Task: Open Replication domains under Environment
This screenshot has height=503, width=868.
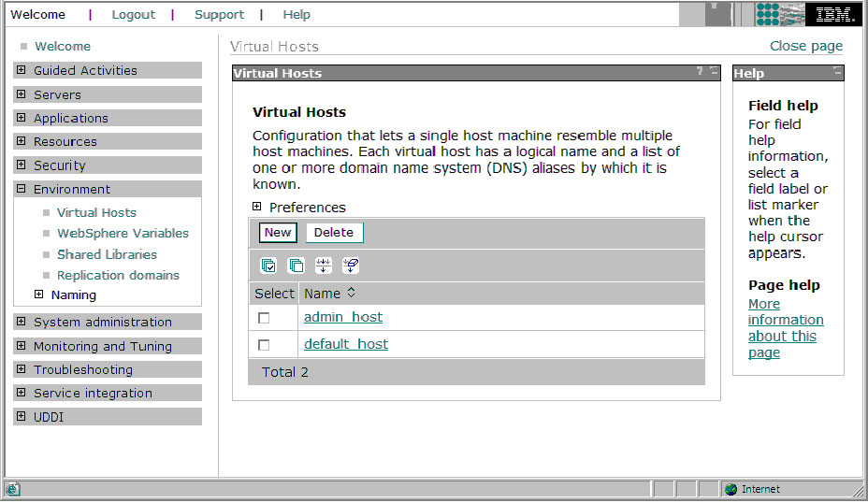Action: tap(118, 276)
